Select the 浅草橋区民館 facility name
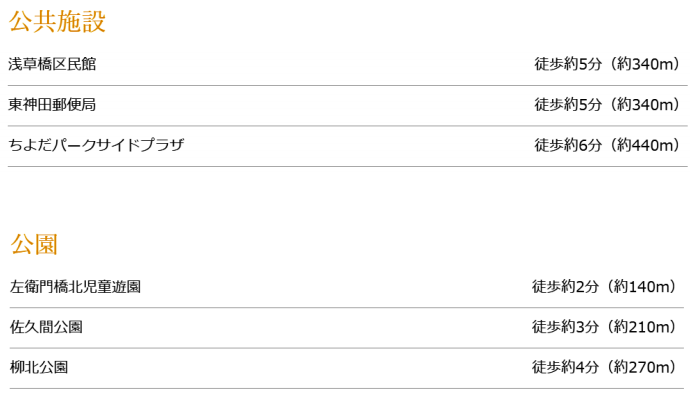690x400 pixels. (x=52, y=64)
